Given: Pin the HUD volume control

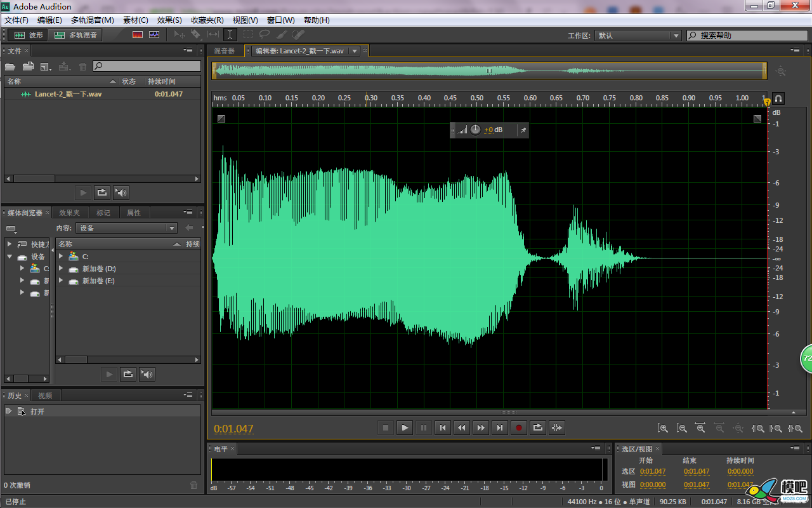Looking at the screenshot, I should pyautogui.click(x=523, y=130).
